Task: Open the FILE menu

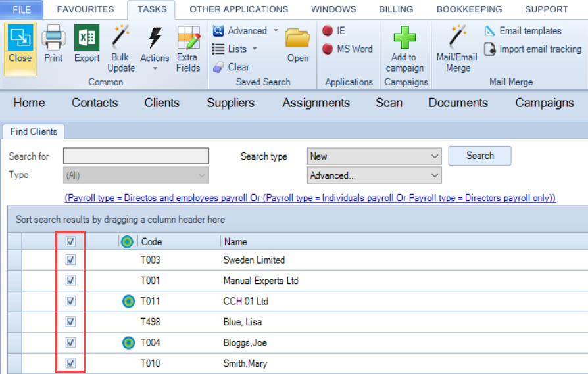Action: click(x=21, y=10)
